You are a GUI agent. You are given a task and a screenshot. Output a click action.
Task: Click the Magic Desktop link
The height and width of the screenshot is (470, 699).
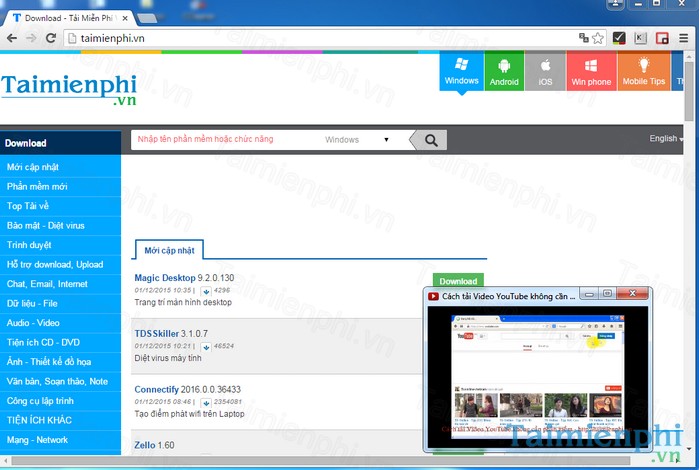point(163,278)
